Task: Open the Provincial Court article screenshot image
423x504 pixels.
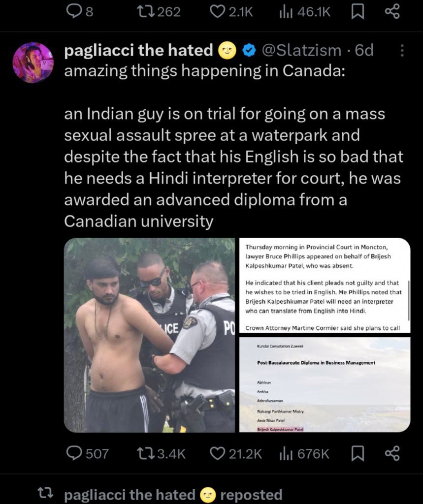Action: click(325, 285)
